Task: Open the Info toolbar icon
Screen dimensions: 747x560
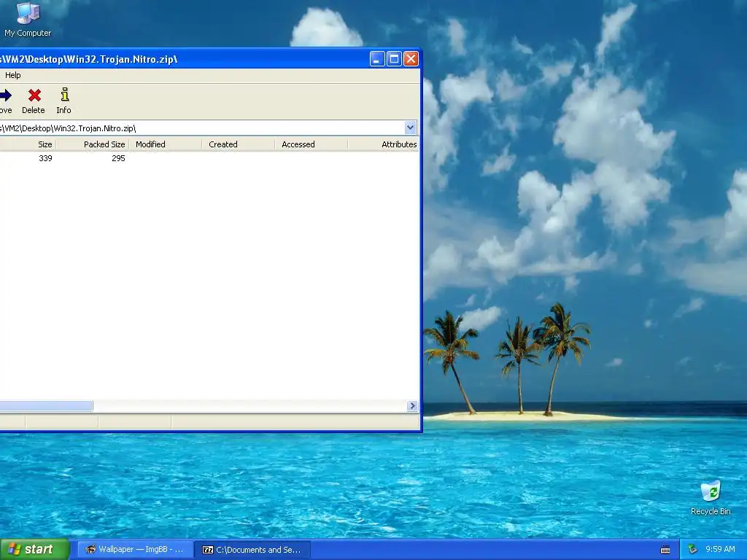Action: [x=64, y=101]
